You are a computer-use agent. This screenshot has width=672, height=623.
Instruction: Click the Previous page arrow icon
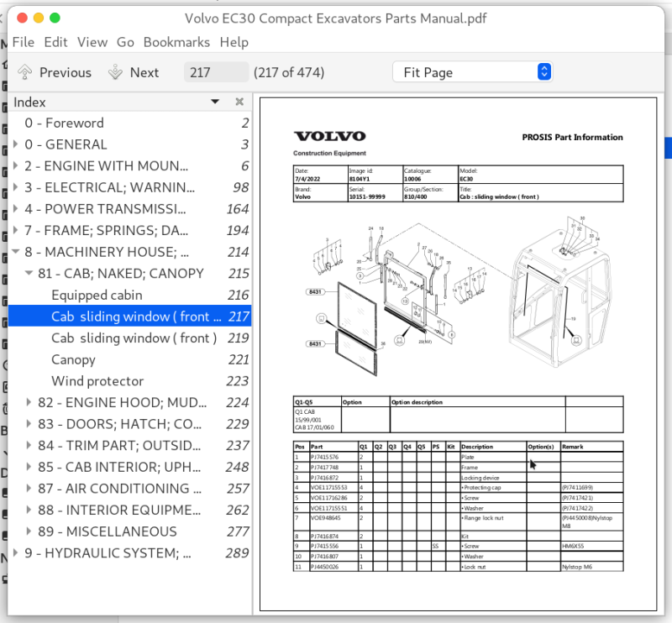(x=25, y=72)
